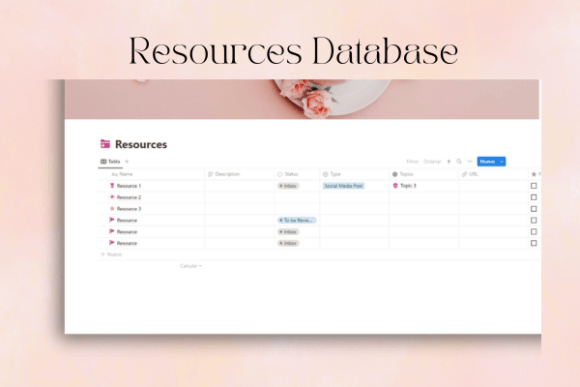Add a new view with plus icon

point(127,162)
